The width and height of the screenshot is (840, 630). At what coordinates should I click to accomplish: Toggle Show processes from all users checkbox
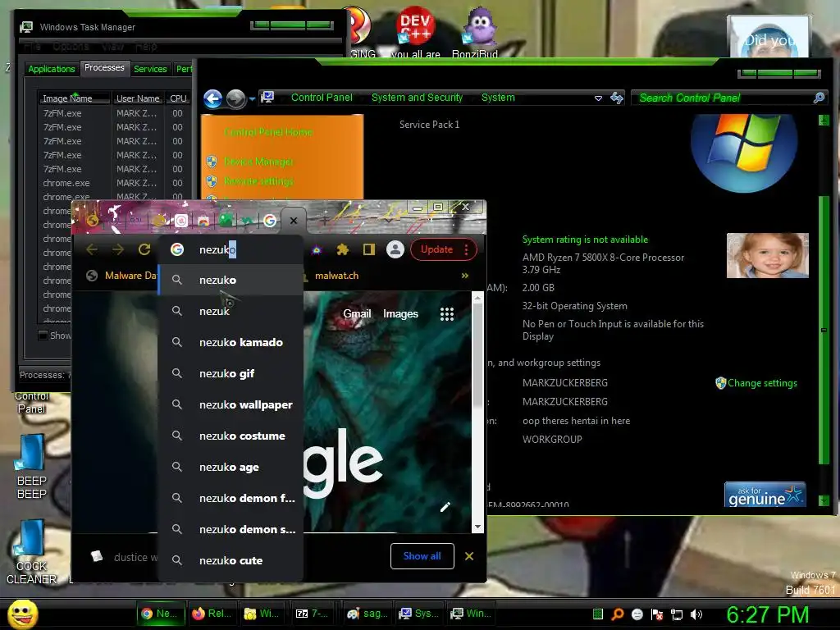click(x=43, y=336)
